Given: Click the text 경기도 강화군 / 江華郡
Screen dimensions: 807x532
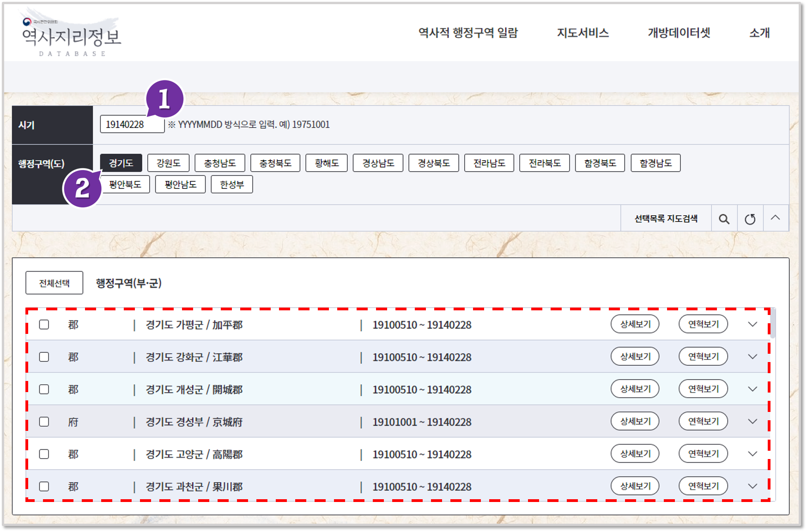Looking at the screenshot, I should [x=194, y=357].
